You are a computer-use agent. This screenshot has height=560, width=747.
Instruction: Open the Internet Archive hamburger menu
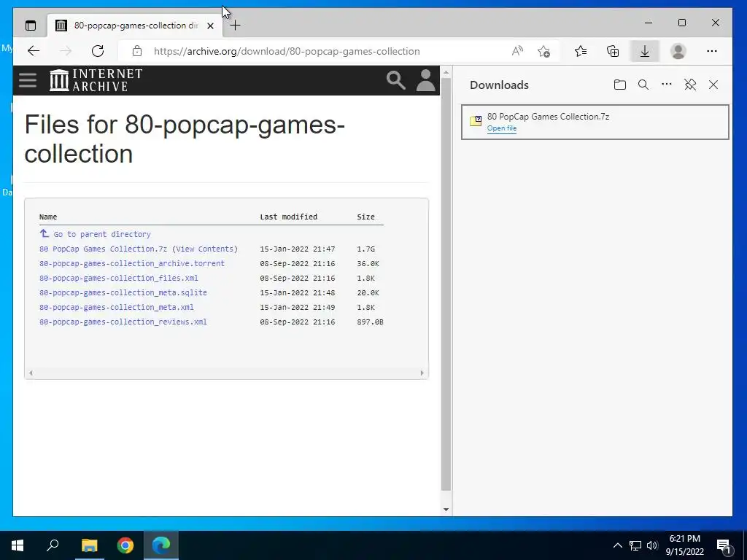tap(28, 80)
